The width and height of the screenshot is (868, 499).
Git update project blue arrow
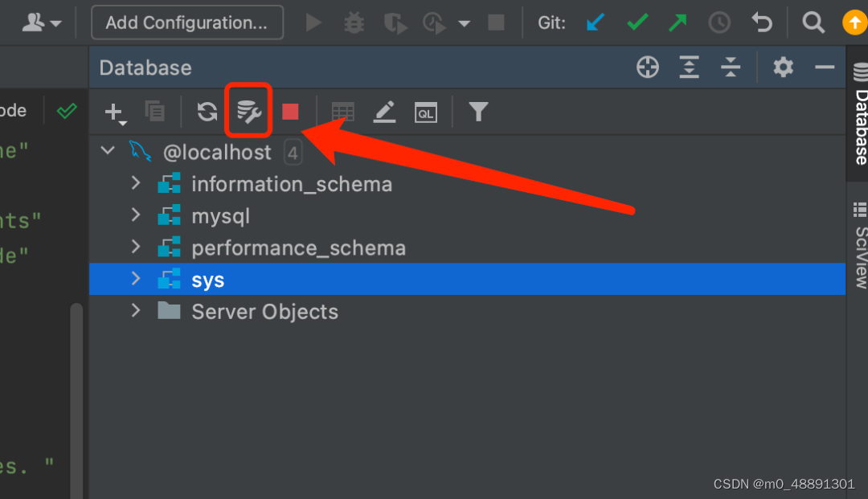pos(595,22)
